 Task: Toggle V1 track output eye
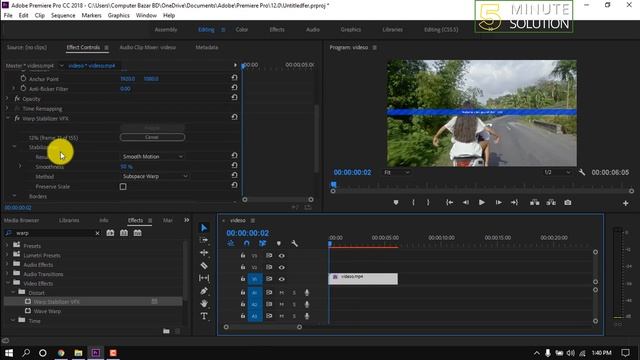282,279
